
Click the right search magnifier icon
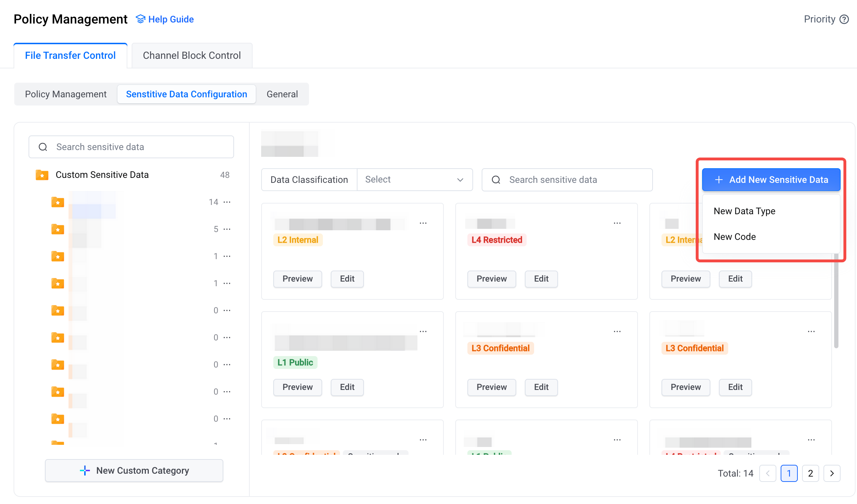point(496,180)
